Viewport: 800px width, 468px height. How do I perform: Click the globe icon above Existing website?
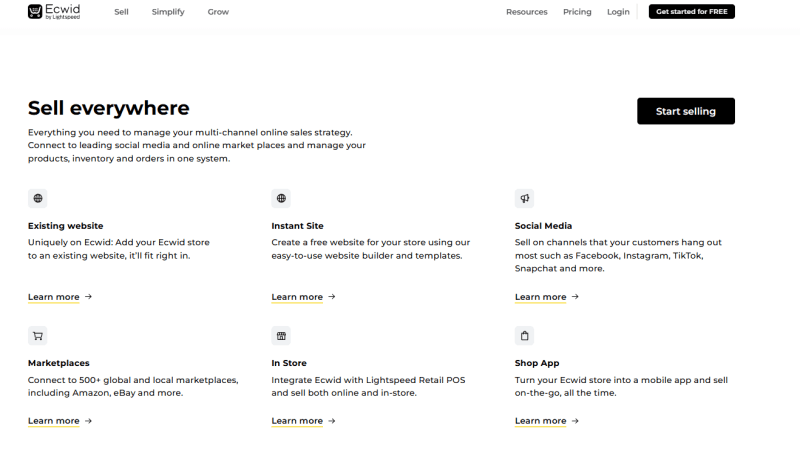pyautogui.click(x=38, y=199)
